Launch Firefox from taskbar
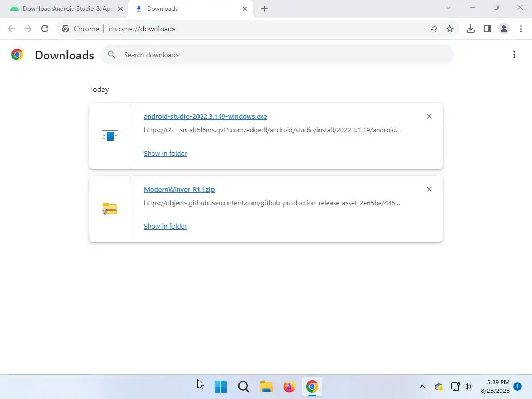This screenshot has height=399, width=532. tap(289, 387)
